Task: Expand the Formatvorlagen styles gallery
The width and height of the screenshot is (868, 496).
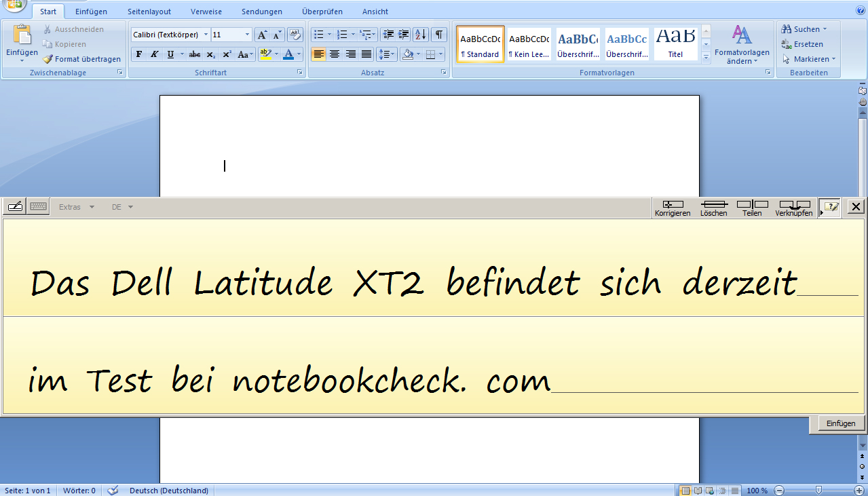Action: 706,59
